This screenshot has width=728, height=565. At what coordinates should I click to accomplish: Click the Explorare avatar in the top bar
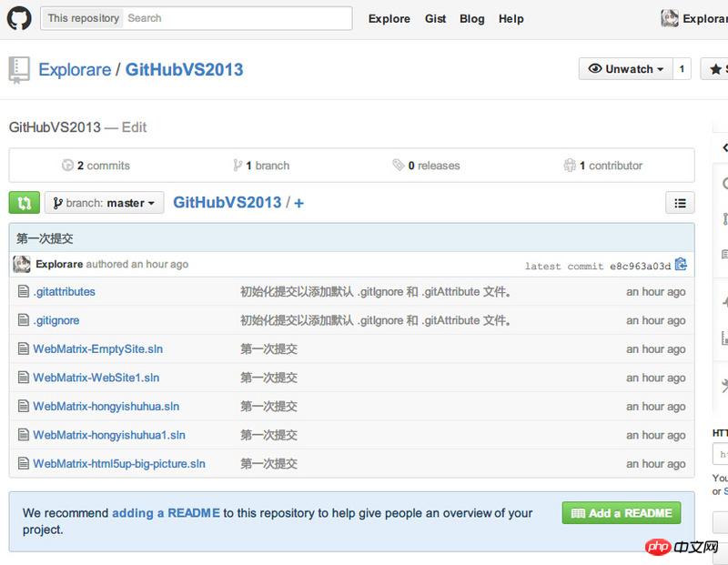(x=670, y=18)
